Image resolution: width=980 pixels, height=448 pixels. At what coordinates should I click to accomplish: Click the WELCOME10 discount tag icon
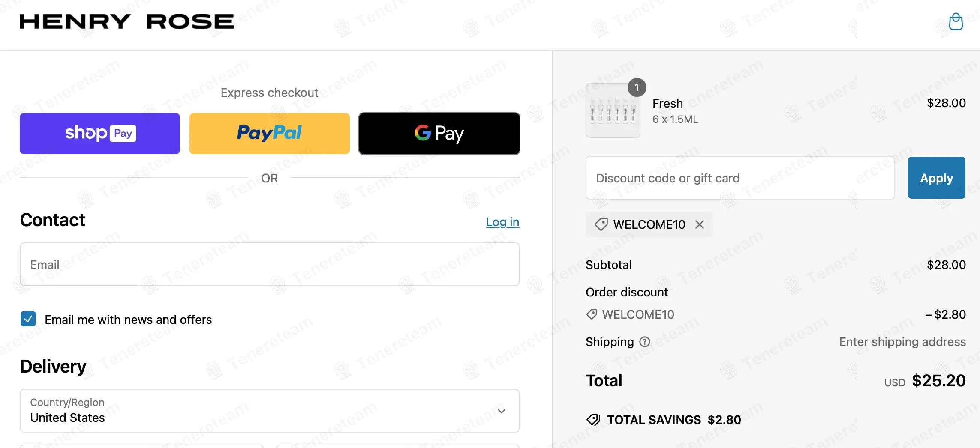tap(601, 224)
